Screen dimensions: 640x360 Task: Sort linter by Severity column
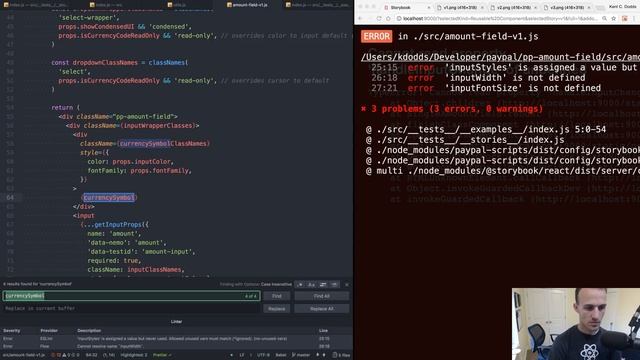pyautogui.click(x=11, y=331)
